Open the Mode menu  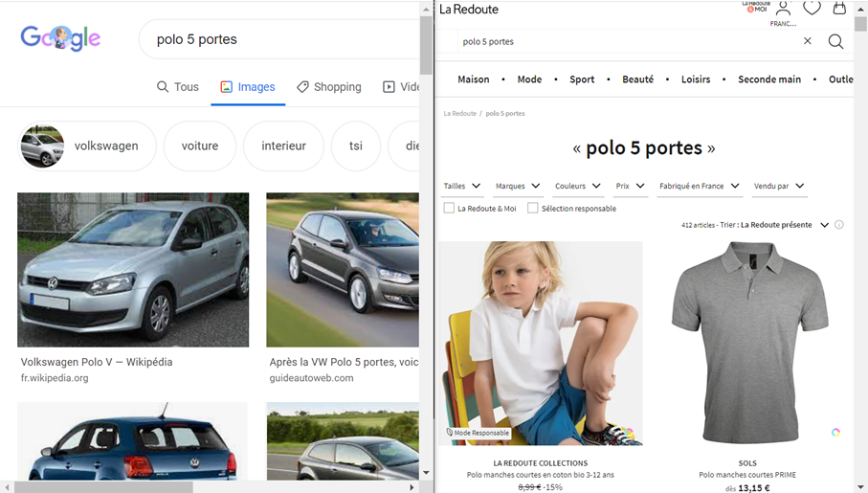pos(529,79)
